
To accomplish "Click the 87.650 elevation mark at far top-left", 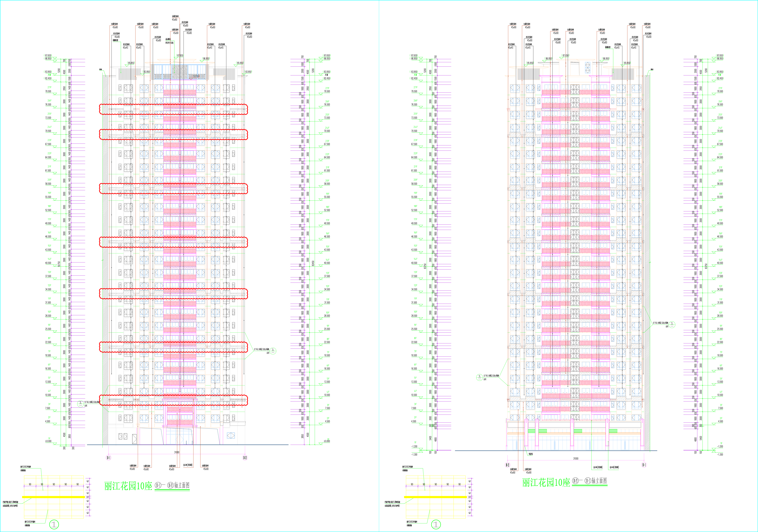I will coord(48,55).
